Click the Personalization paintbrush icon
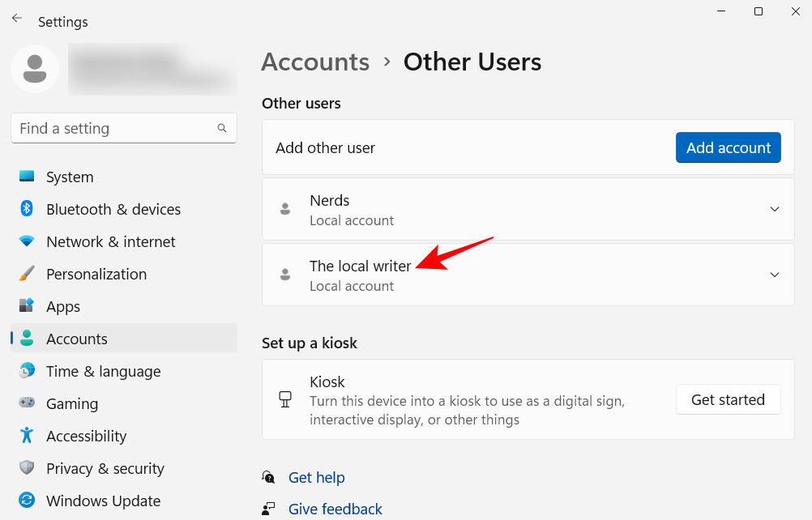Screen dimensions: 812x520 tap(27, 274)
